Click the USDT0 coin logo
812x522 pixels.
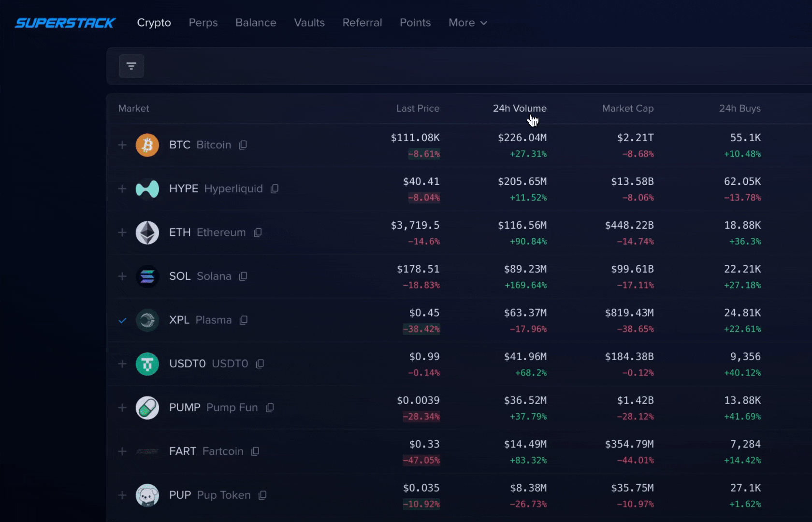click(x=147, y=364)
